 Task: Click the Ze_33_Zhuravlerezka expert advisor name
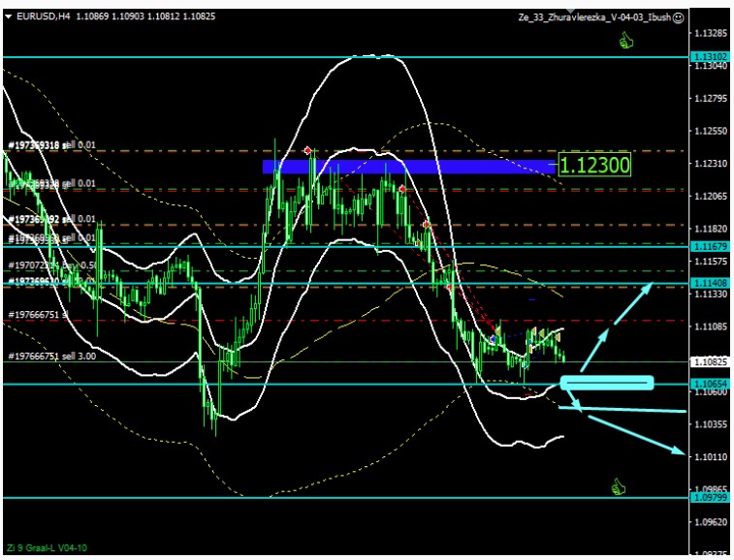pyautogui.click(x=591, y=17)
